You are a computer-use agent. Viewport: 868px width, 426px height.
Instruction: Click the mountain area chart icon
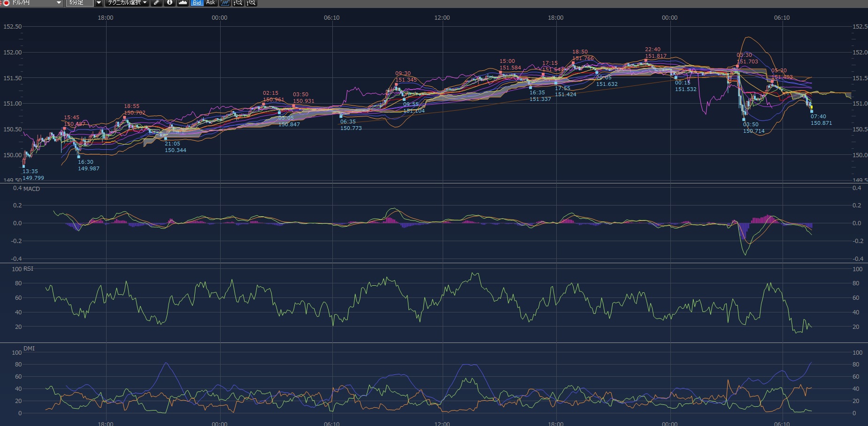(183, 3)
